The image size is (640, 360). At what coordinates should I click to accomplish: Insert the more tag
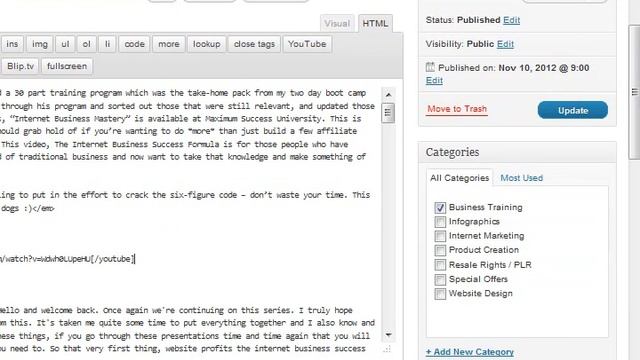(x=169, y=44)
